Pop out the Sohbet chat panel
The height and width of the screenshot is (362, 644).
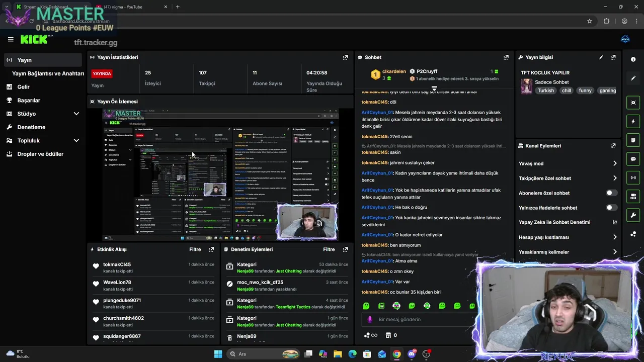(x=506, y=57)
